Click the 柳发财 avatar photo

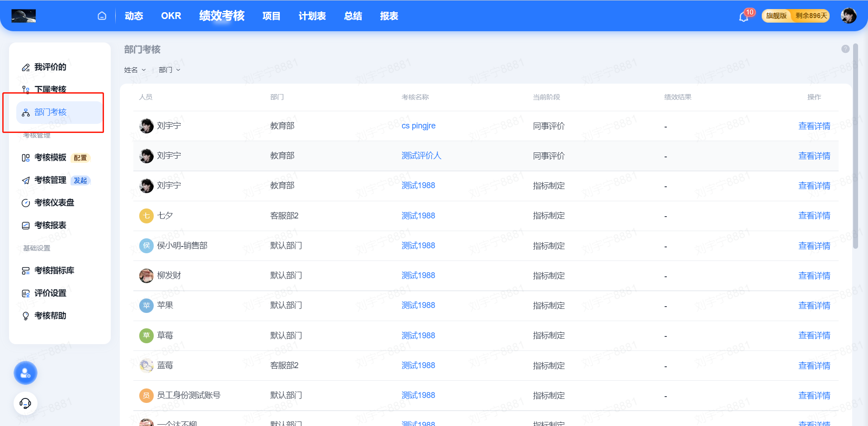[146, 275]
